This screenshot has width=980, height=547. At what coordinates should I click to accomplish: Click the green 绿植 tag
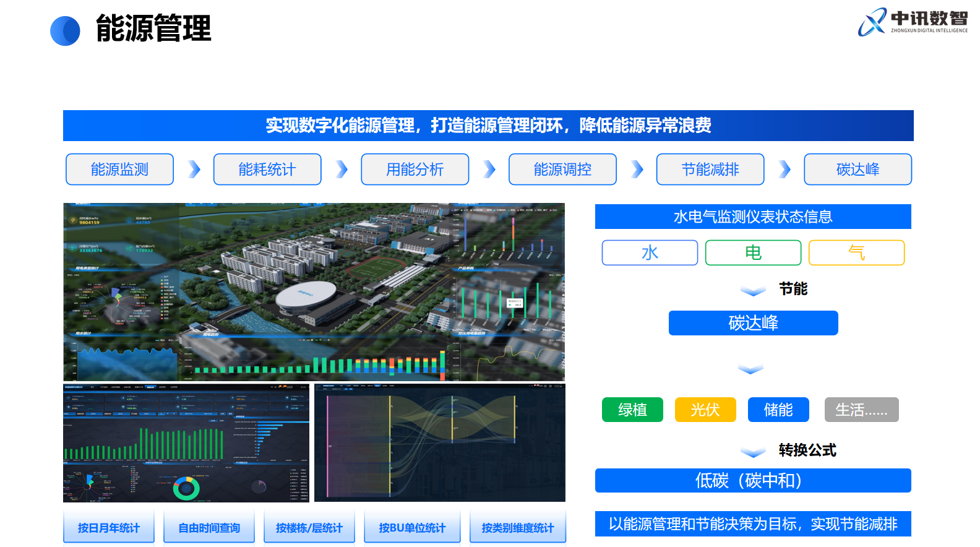632,410
